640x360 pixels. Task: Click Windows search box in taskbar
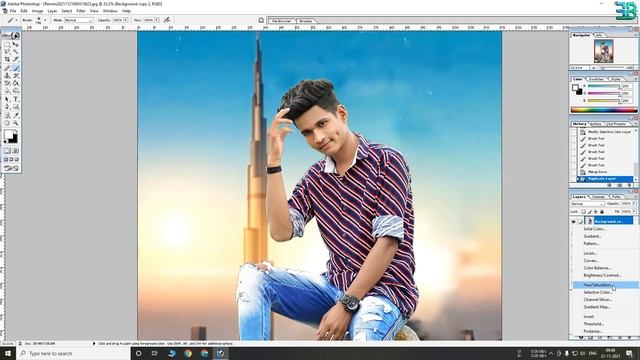73,353
